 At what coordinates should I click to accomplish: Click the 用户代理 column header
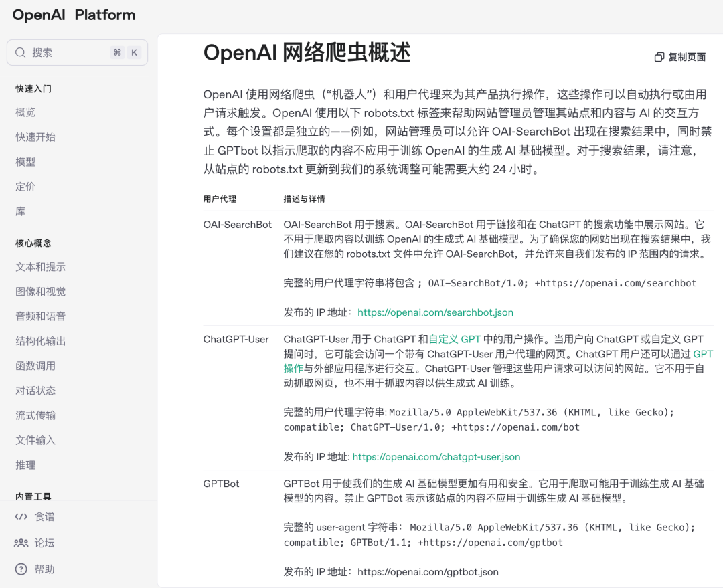(x=220, y=199)
